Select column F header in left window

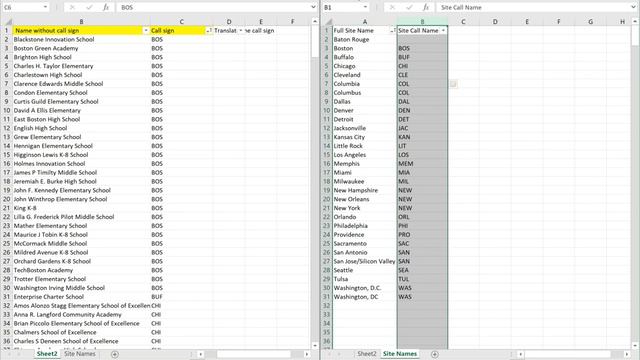pos(293,22)
